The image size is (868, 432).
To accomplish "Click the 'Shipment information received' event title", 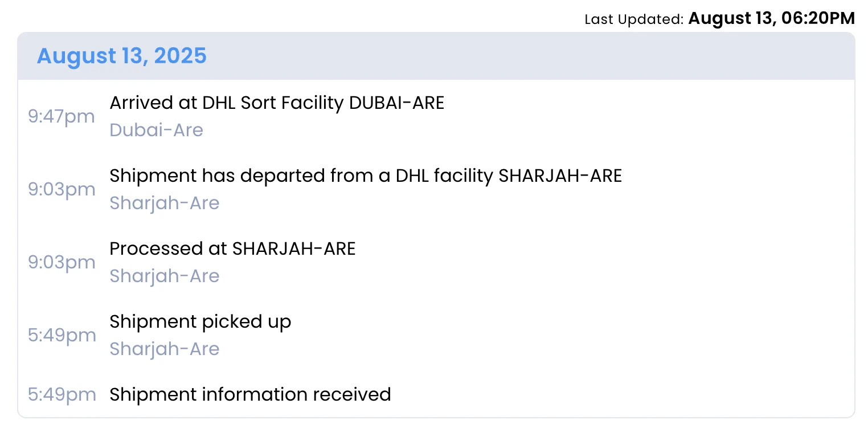I will 250,394.
